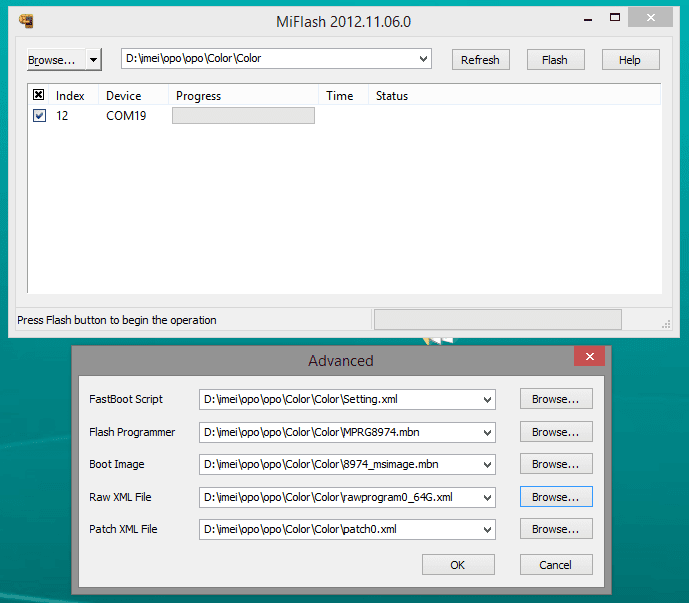Click the FastBoot Script label
The width and height of the screenshot is (689, 603).
126,399
